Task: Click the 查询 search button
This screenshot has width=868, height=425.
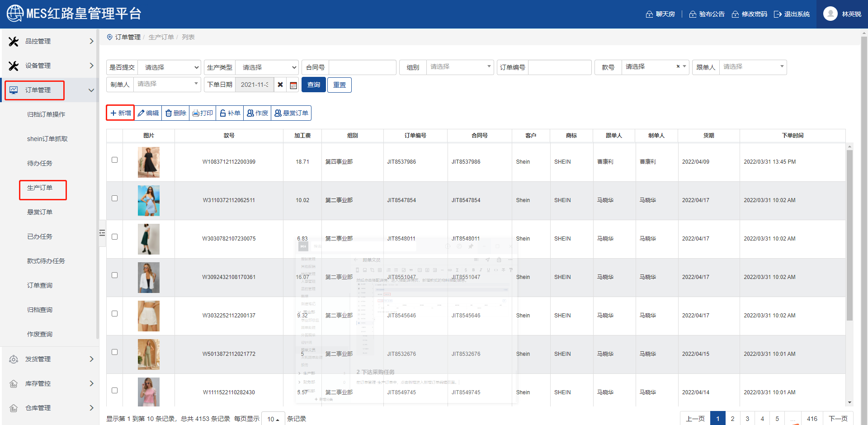Action: click(313, 85)
